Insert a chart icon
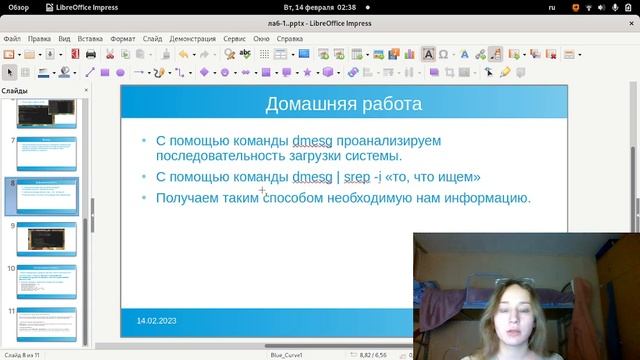 coord(409,54)
